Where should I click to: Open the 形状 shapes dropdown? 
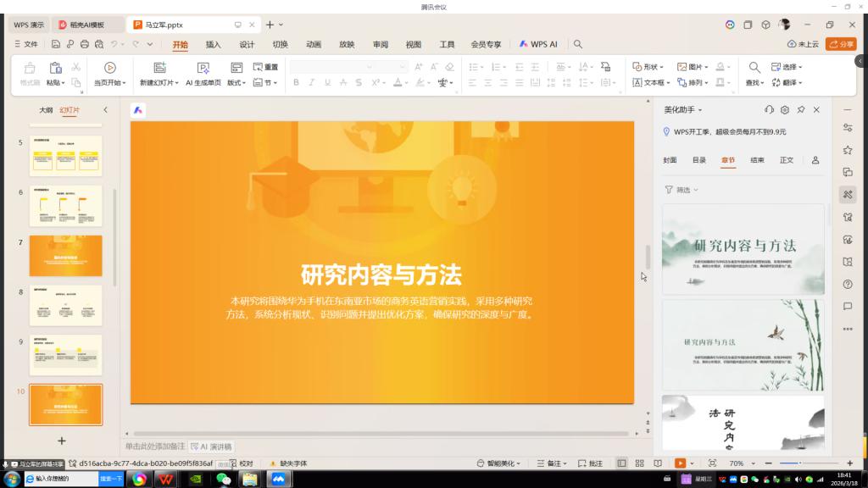[x=648, y=67]
